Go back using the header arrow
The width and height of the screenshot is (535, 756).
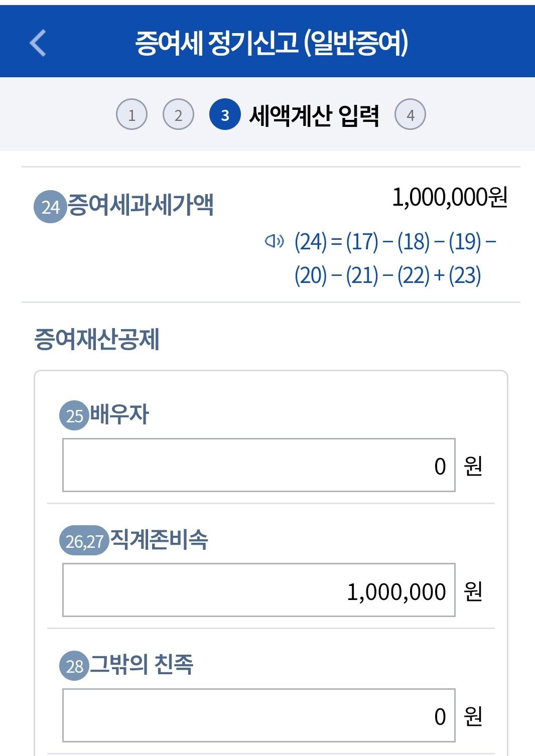38,43
